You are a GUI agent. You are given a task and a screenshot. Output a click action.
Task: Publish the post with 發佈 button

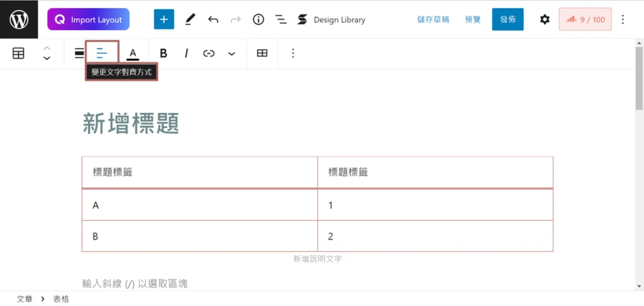[508, 19]
